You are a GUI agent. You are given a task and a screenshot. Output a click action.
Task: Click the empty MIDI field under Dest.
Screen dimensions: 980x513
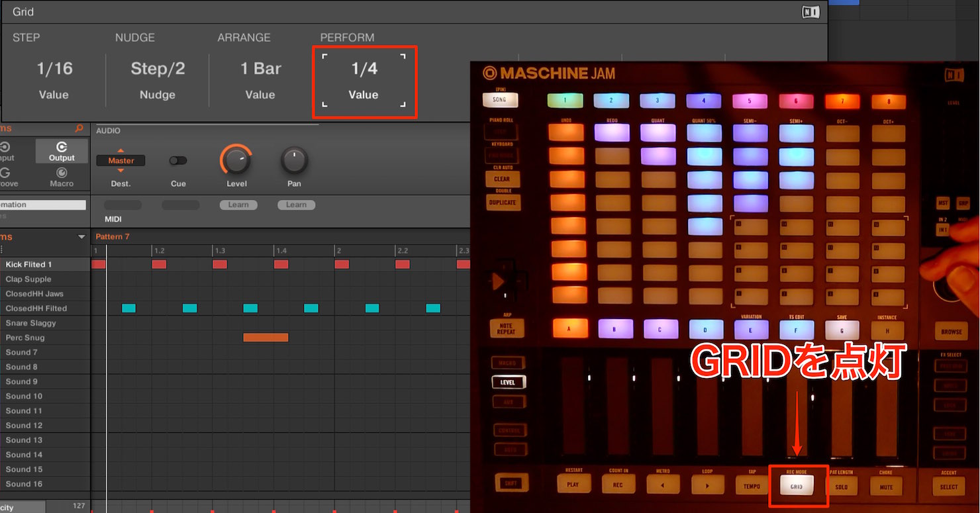tap(122, 205)
